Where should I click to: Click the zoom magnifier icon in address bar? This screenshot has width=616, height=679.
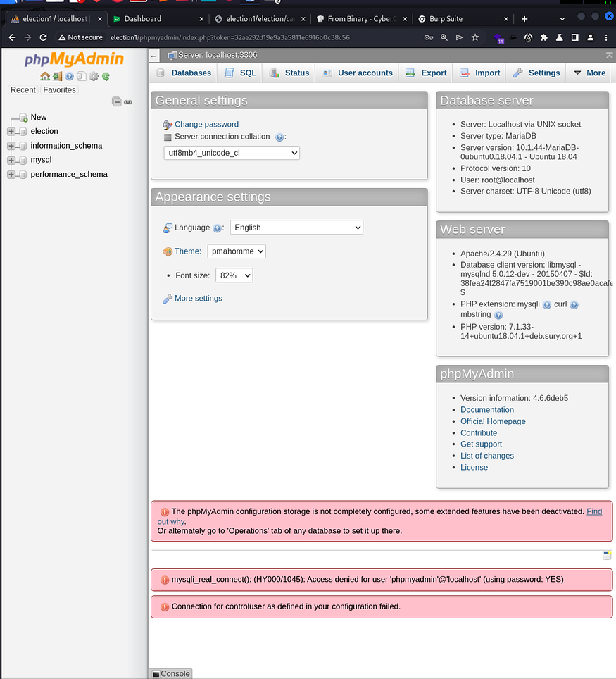coord(444,37)
